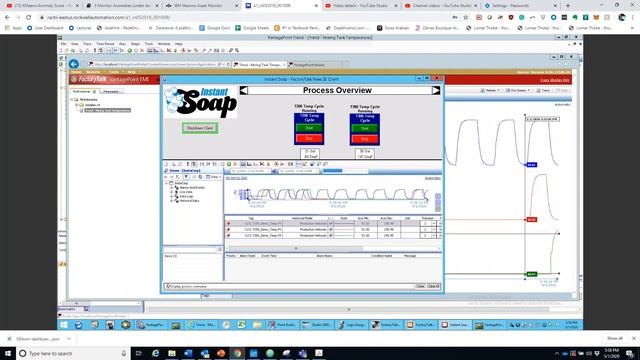Click red X icon in VantagePoint Trend toolbar
The height and width of the screenshot is (360, 640).
[x=142, y=51]
